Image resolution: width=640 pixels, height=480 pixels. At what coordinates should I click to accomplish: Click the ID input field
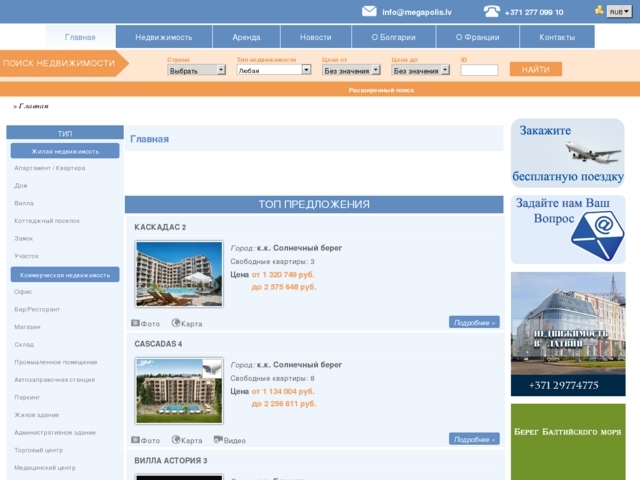pyautogui.click(x=479, y=71)
